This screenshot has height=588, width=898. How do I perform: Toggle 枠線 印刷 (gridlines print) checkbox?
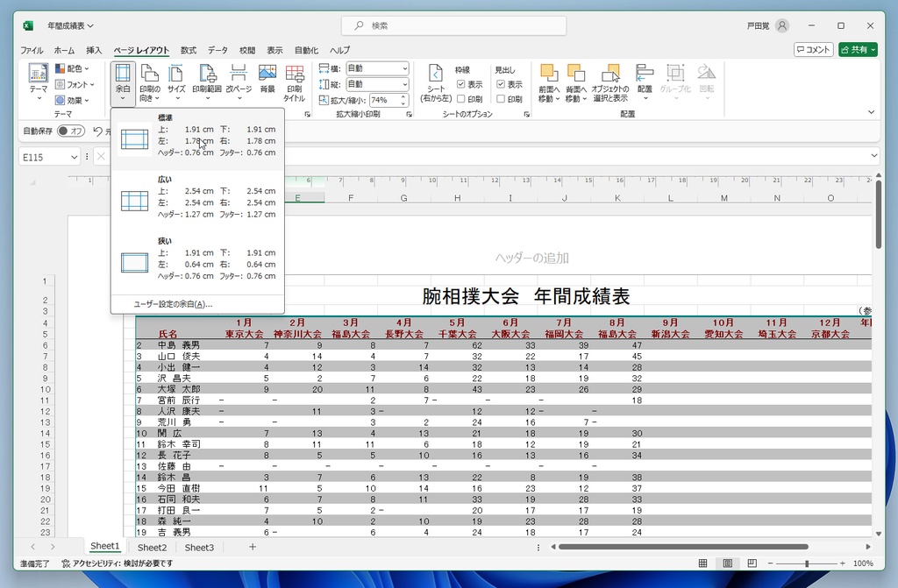point(461,99)
